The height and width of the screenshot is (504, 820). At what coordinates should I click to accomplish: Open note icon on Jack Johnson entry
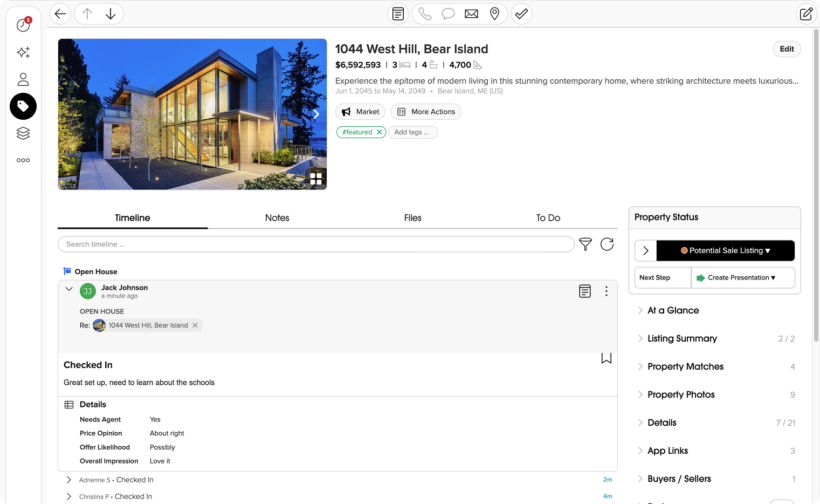click(x=585, y=291)
